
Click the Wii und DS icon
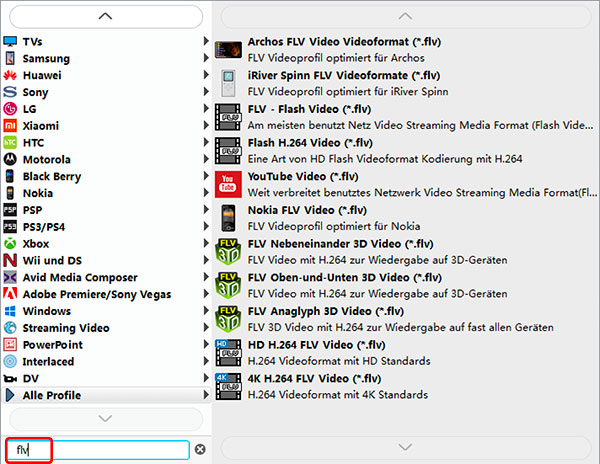point(10,260)
